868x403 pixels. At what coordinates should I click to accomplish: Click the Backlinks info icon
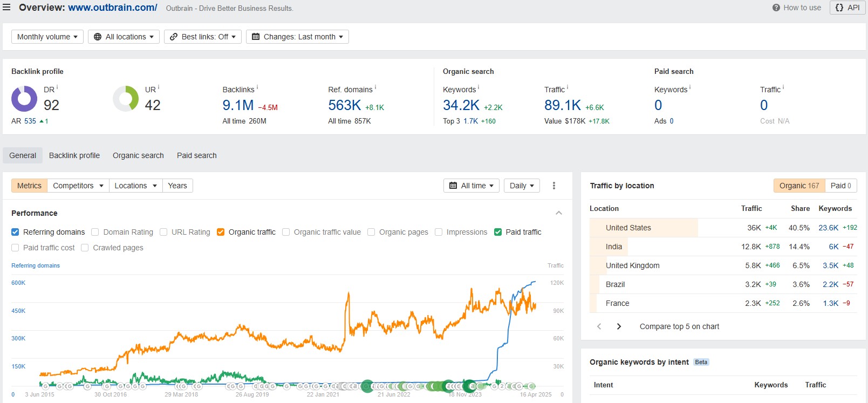[257, 87]
